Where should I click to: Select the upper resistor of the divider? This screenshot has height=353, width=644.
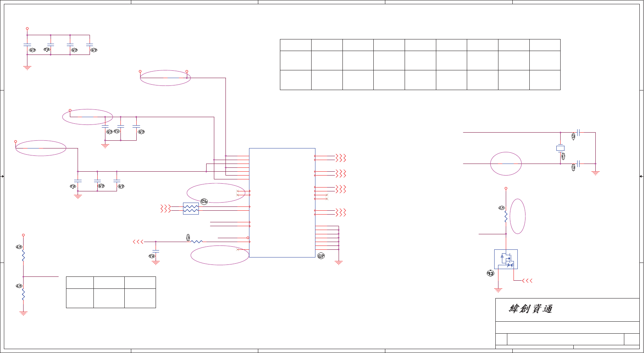click(x=24, y=255)
